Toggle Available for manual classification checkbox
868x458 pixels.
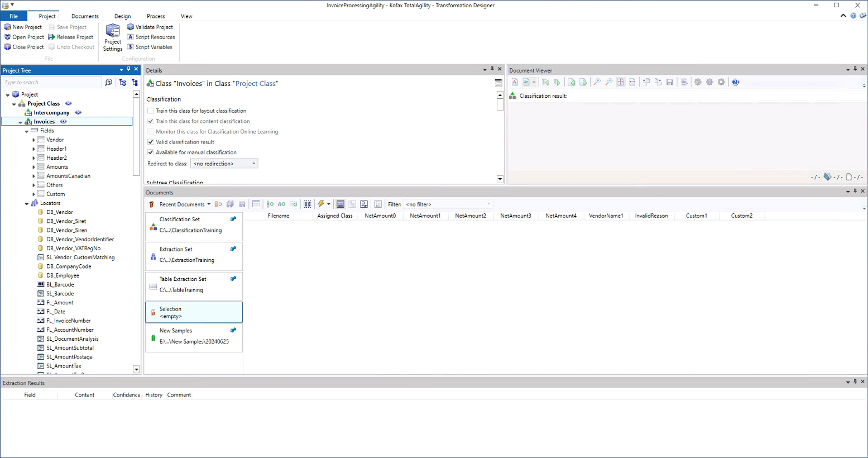click(x=151, y=152)
